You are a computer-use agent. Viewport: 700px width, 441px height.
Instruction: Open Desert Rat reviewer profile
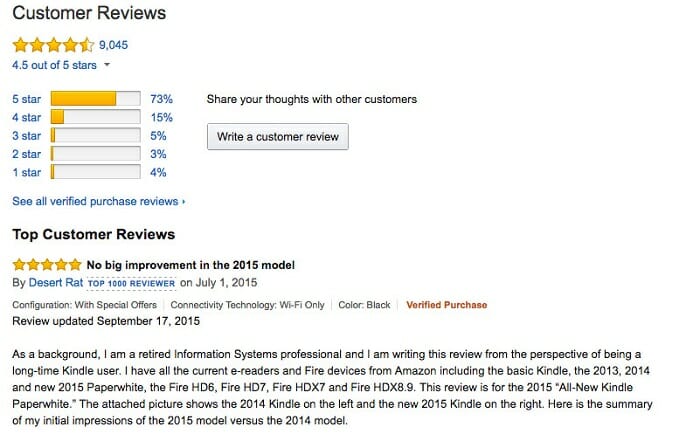click(x=56, y=283)
